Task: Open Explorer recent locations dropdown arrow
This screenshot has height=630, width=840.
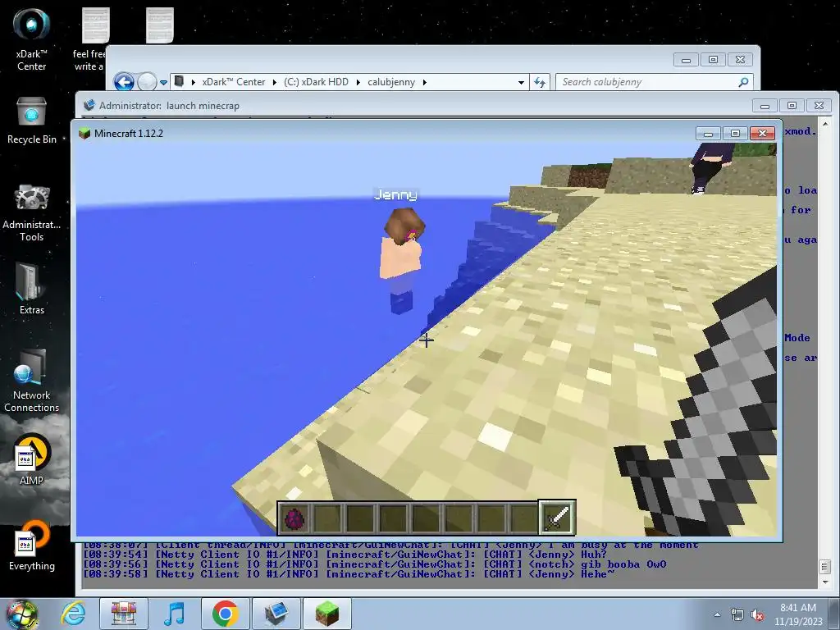Action: [x=163, y=83]
